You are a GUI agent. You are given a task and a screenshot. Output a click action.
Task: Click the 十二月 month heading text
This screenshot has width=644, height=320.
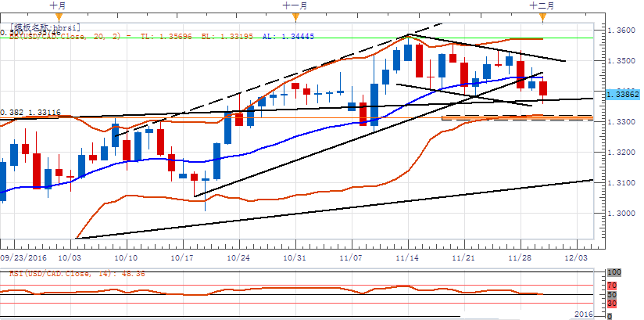542,5
